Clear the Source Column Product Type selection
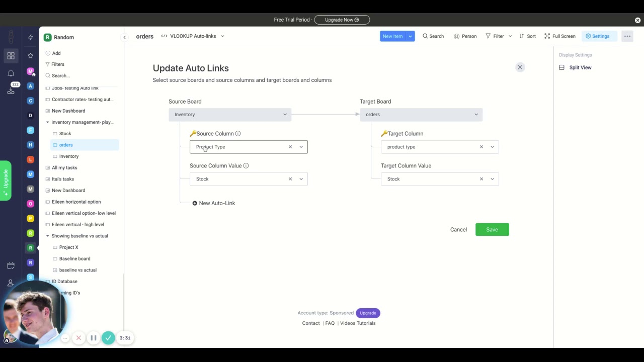 290,147
